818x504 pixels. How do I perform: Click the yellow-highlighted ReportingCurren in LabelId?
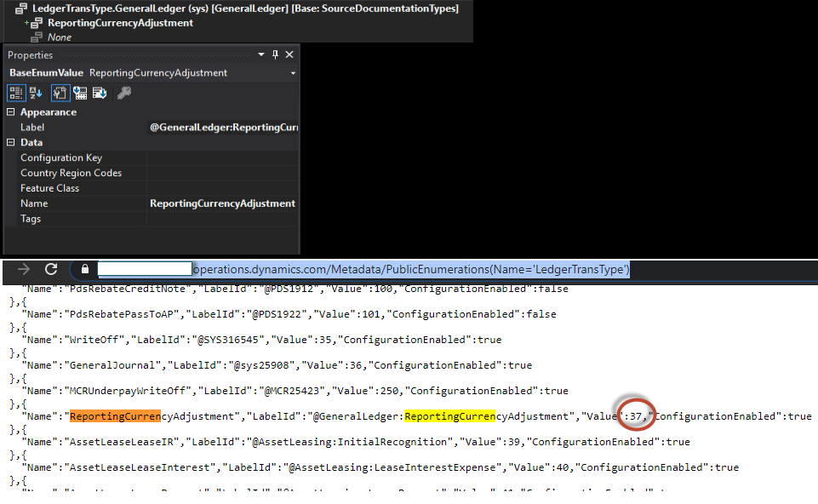449,416
